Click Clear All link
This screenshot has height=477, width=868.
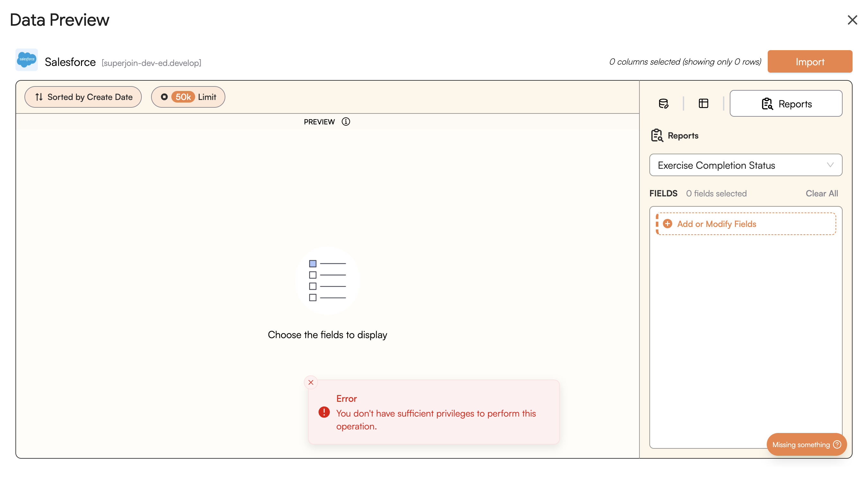(x=821, y=194)
